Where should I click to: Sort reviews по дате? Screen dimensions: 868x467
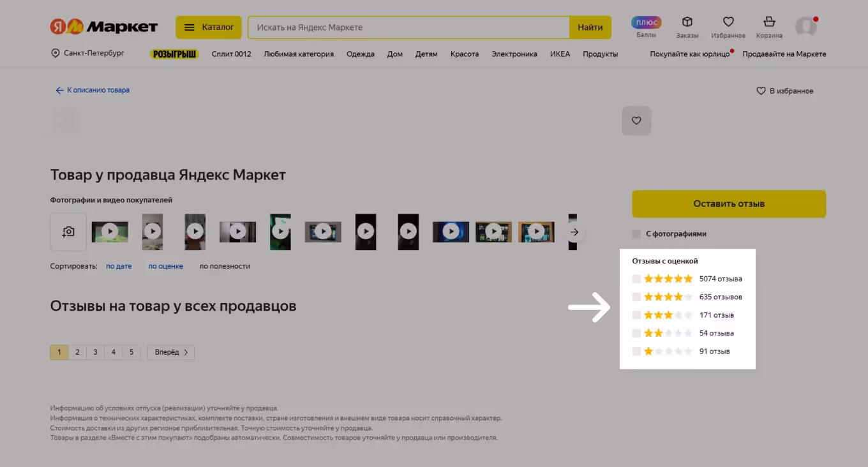click(x=119, y=266)
